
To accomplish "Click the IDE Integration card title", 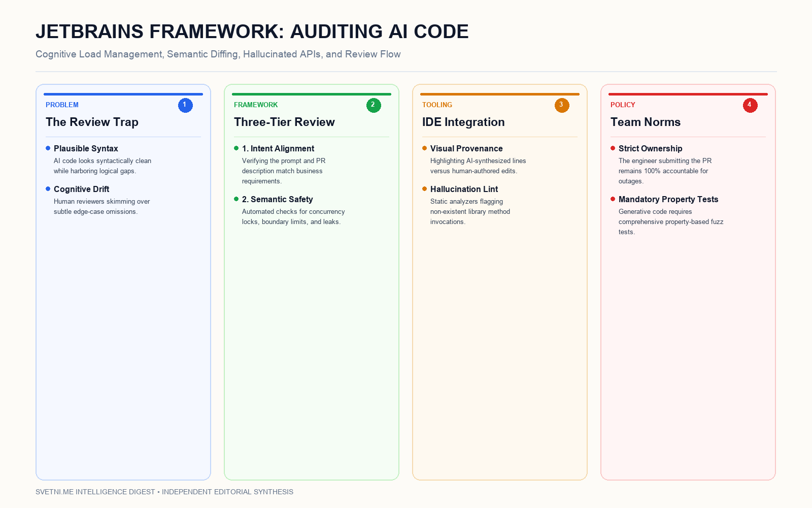I will click(x=463, y=122).
